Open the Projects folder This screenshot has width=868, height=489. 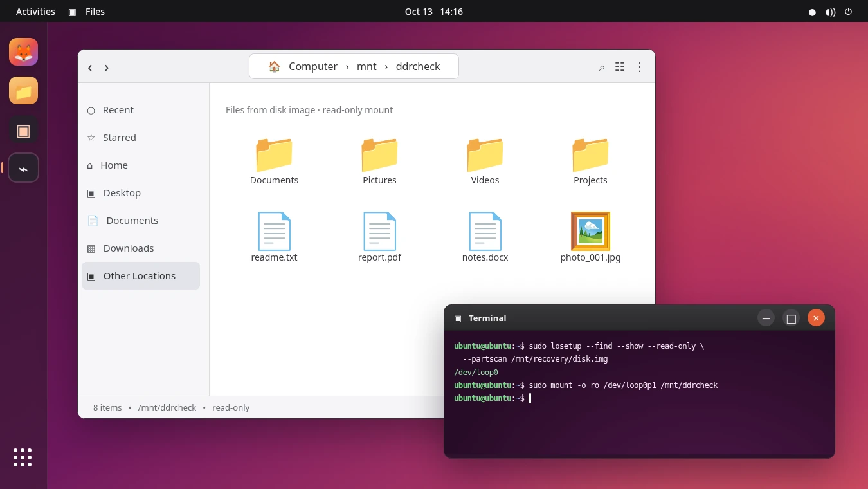pyautogui.click(x=590, y=154)
